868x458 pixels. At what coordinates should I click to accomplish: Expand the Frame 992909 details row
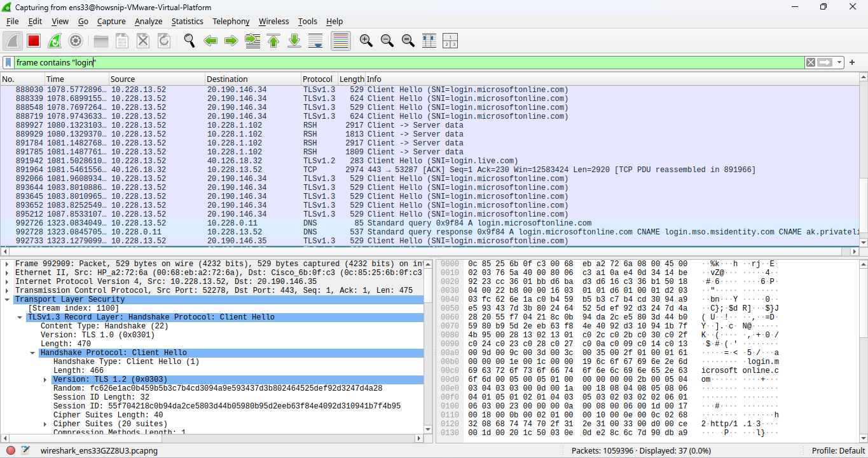pyautogui.click(x=7, y=264)
